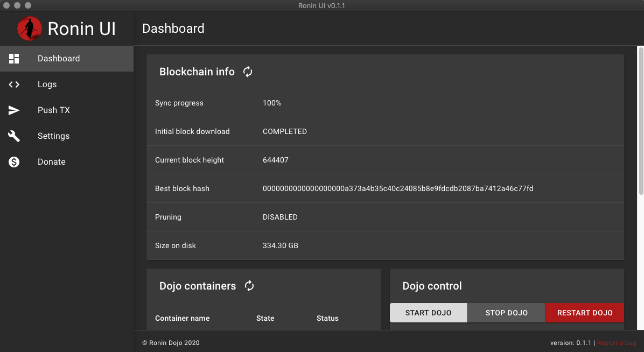Viewport: 644px width, 352px height.
Task: Click the version 0.1.1 footer text
Action: (571, 342)
